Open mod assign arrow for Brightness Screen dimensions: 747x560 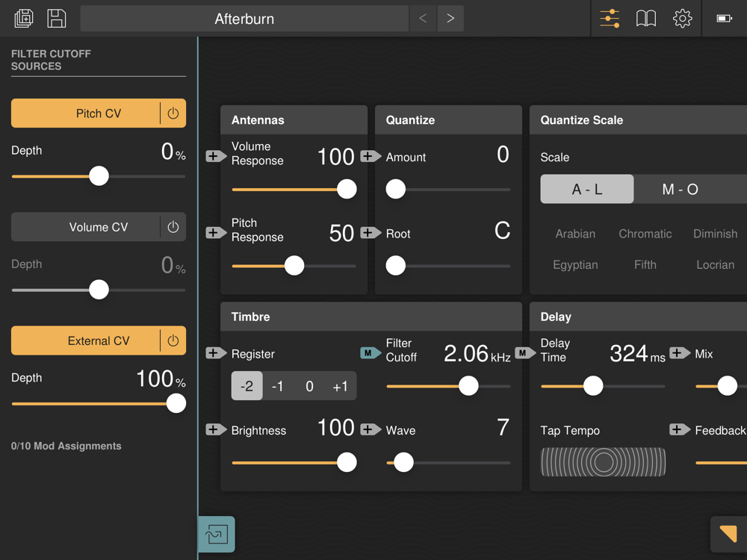216,429
